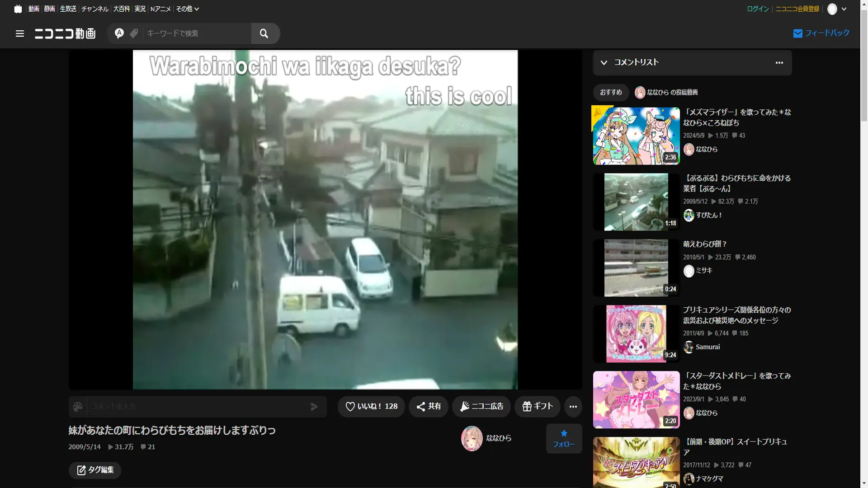Select the tag search mode icon
The height and width of the screenshot is (488, 868).
134,33
